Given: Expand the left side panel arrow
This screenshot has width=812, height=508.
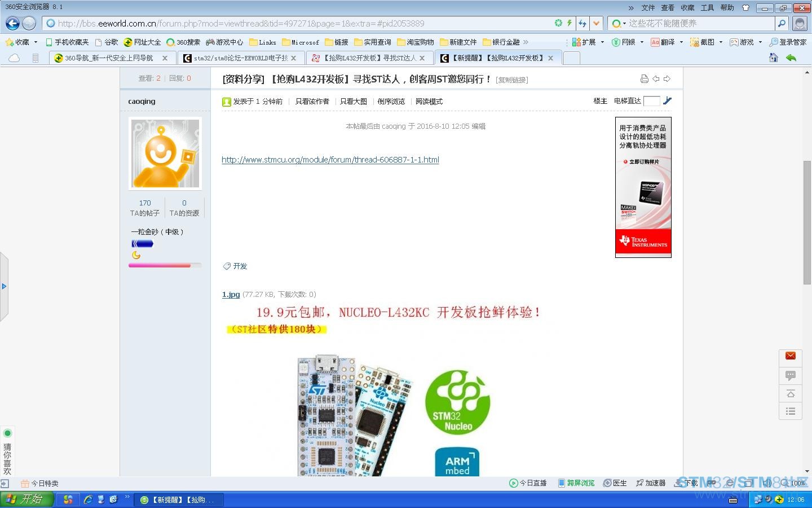Looking at the screenshot, I should (x=4, y=287).
